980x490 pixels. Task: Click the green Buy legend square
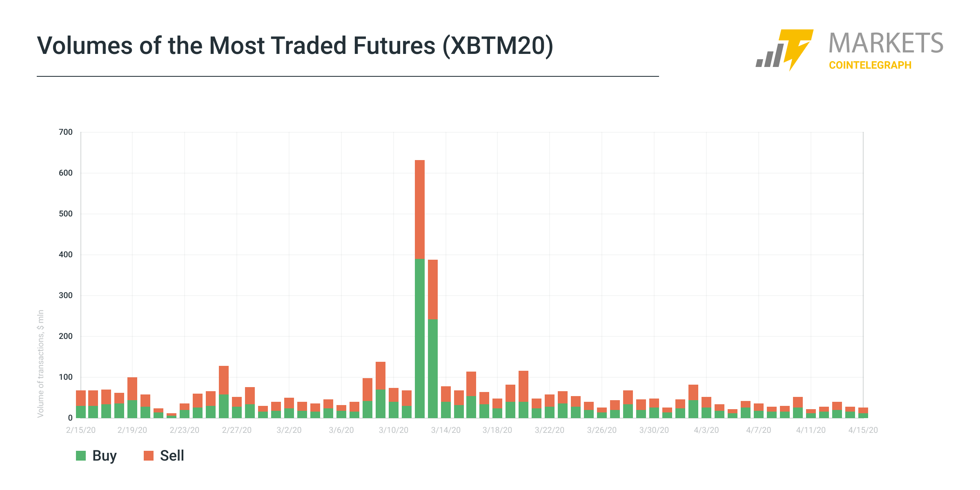click(81, 456)
